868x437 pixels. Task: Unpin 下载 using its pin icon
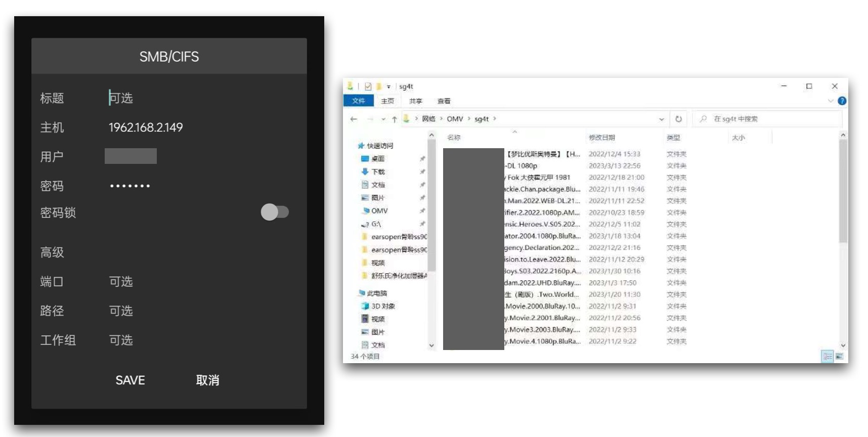coord(422,172)
